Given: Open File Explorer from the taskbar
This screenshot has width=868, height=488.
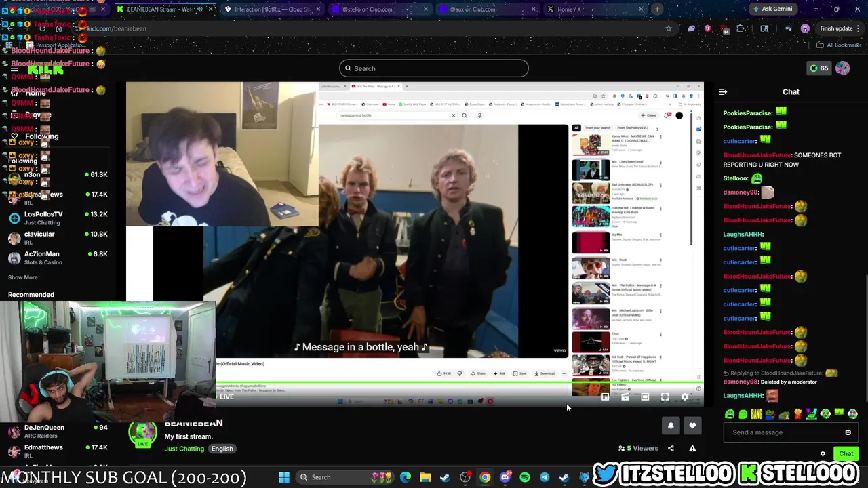Looking at the screenshot, I should (x=425, y=477).
